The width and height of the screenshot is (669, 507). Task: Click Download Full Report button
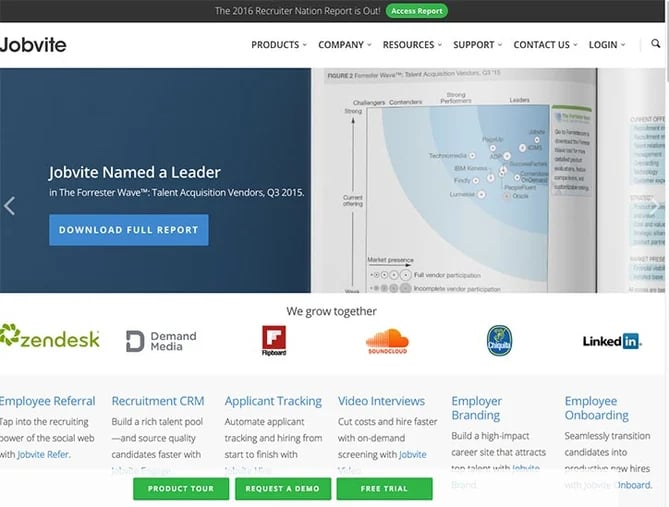(129, 230)
